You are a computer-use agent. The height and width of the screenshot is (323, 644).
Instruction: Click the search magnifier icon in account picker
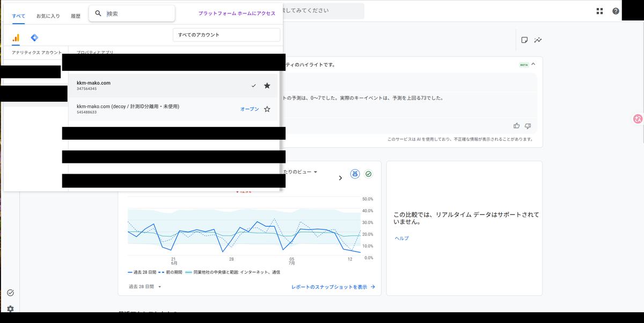[x=98, y=13]
